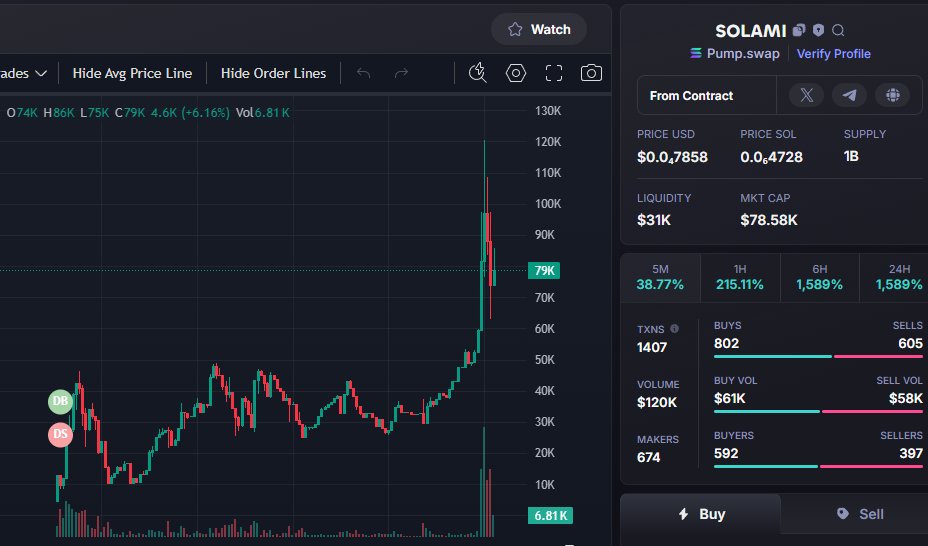This screenshot has height=546, width=928.
Task: Click the BUYERS count 592
Action: [x=726, y=454]
